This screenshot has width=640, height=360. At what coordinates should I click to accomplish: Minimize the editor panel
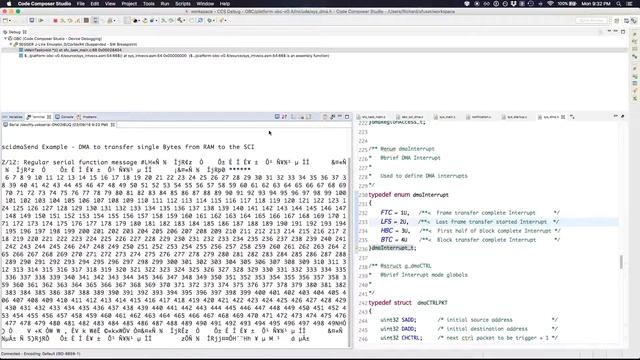coord(616,117)
